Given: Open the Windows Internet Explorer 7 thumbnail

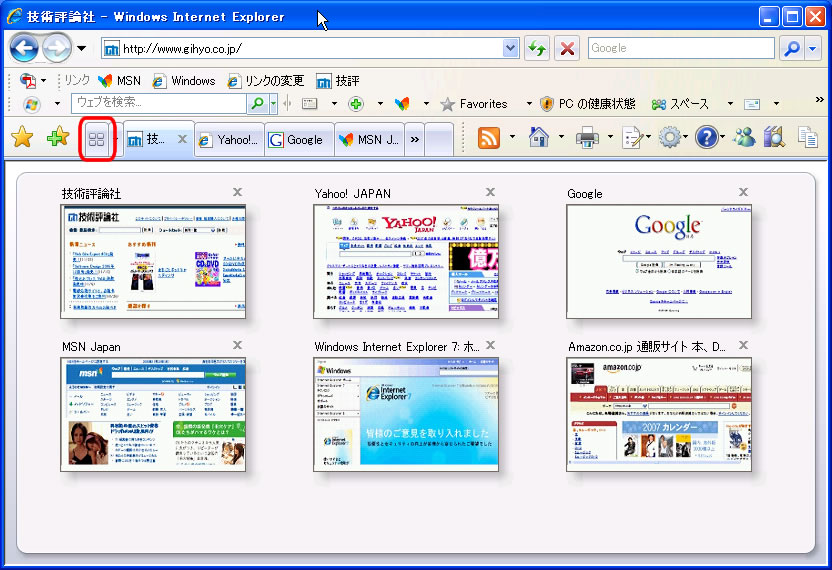Looking at the screenshot, I should [406, 414].
